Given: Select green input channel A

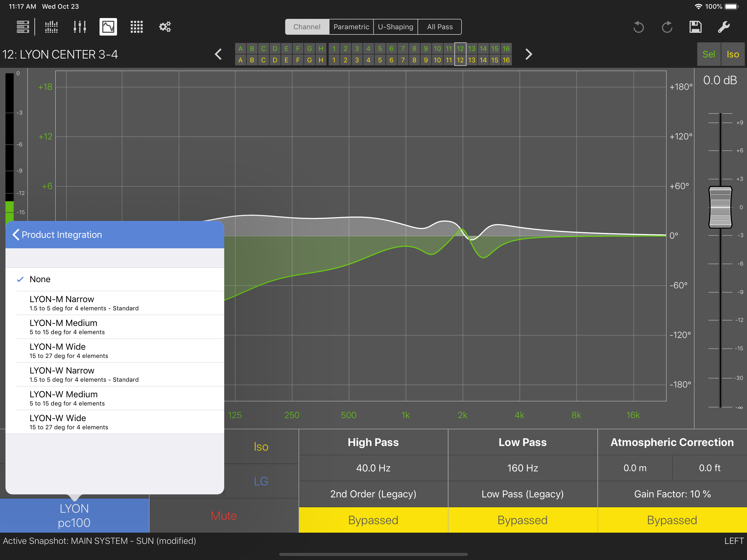Looking at the screenshot, I should (x=240, y=49).
